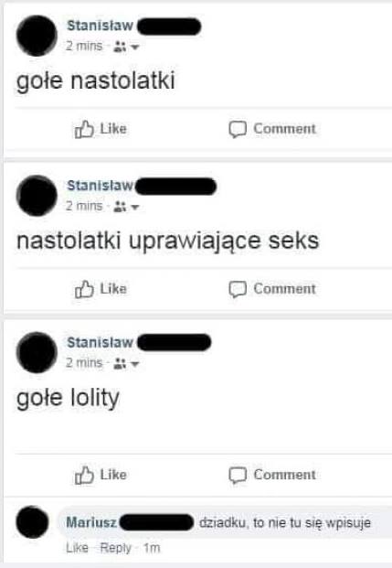Image resolution: width=392 pixels, height=568 pixels.
Task: Click Mariusz's comment profile picture
Action: coord(32,522)
